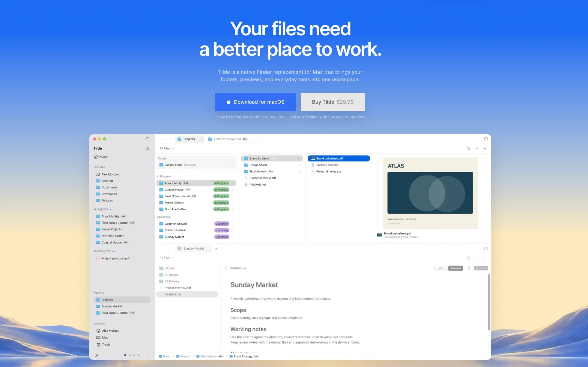
Task: Expand the Brand Strategy folder chevron
Action: [x=299, y=158]
